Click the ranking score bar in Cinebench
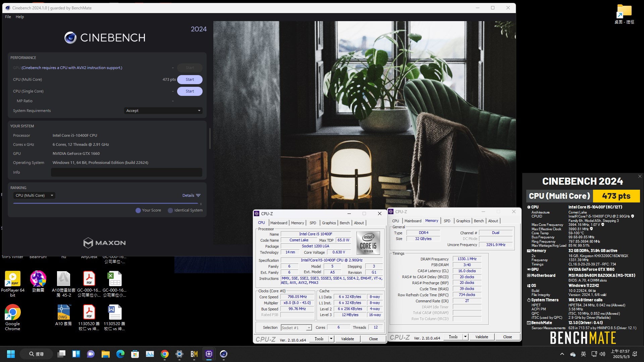Screen dimensions: 644x362 tap(106, 203)
